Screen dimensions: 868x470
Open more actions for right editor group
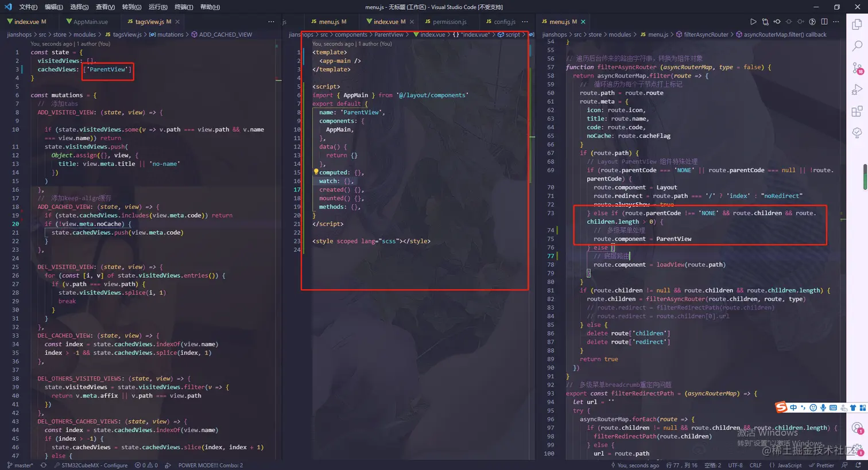point(836,22)
